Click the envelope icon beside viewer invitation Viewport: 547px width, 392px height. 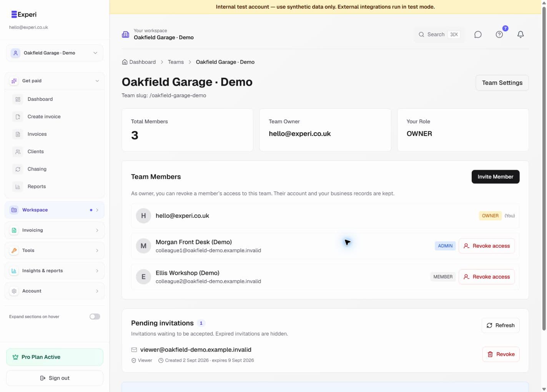[134, 350]
